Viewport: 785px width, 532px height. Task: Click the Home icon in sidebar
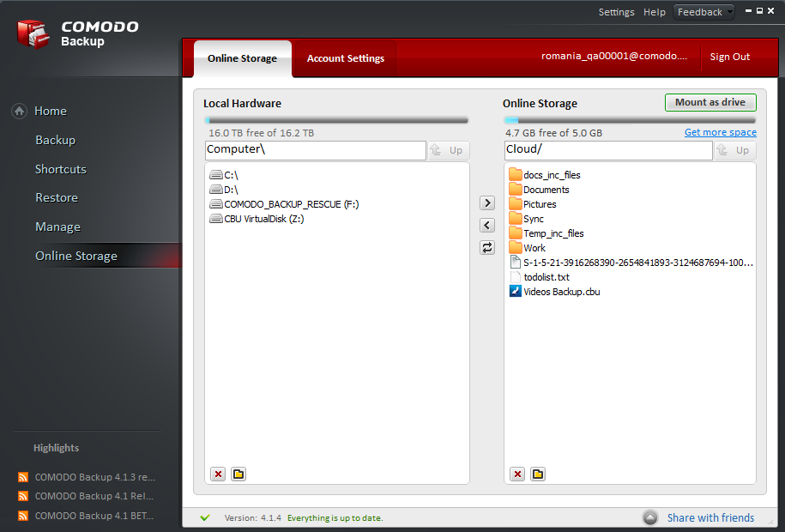[x=19, y=111]
